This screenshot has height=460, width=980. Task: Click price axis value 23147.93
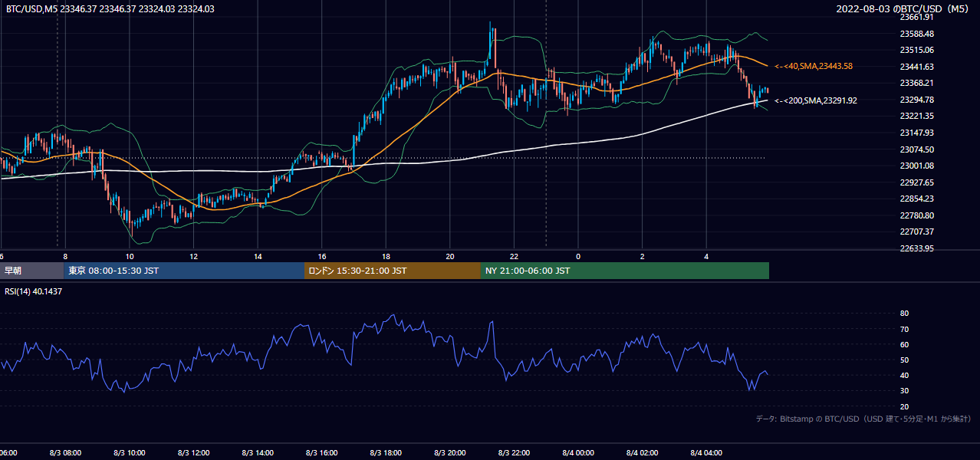[x=916, y=133]
